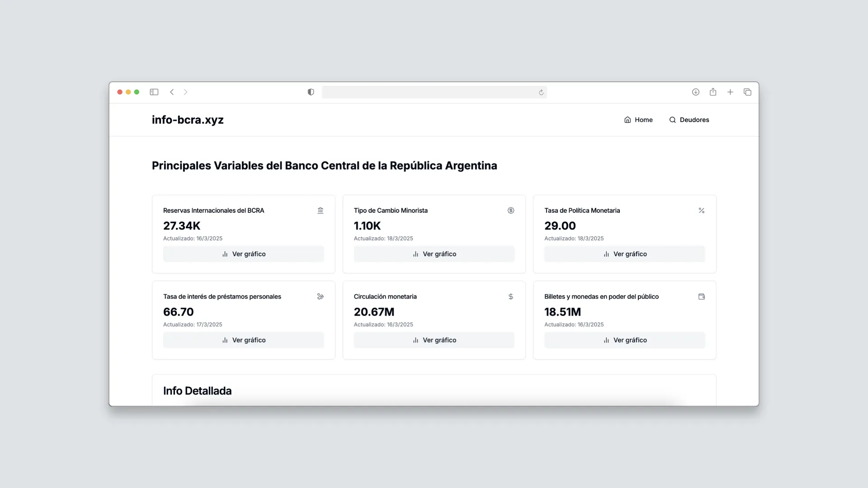Select Deudores in the navigation menu
The width and height of the screenshot is (868, 488).
[694, 120]
